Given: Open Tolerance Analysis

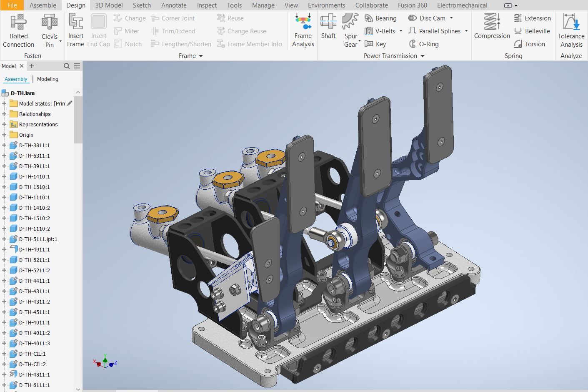Looking at the screenshot, I should pyautogui.click(x=571, y=31).
